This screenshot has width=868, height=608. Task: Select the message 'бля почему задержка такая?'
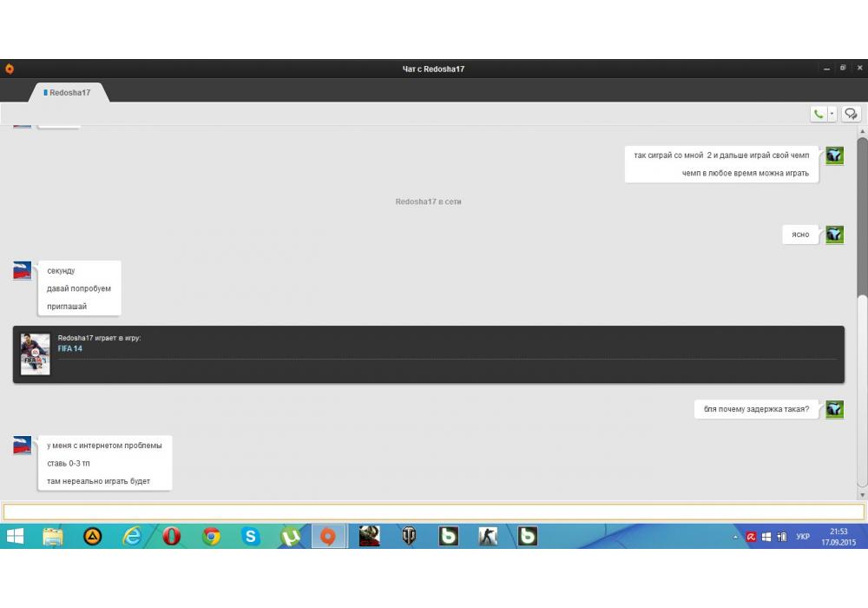[756, 409]
